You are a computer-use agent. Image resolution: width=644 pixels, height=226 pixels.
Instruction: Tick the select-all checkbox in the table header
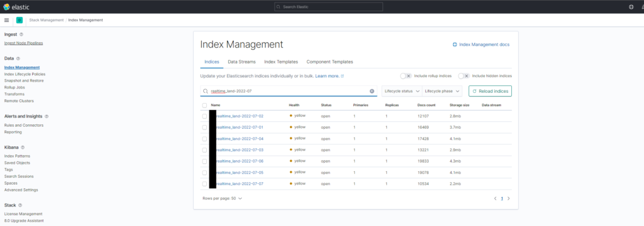[x=204, y=105]
